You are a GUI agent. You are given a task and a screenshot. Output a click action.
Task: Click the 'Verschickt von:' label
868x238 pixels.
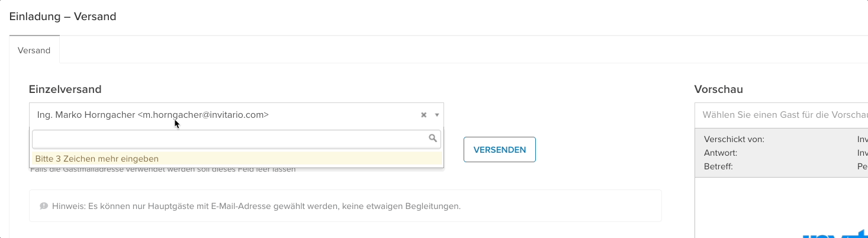coord(734,140)
